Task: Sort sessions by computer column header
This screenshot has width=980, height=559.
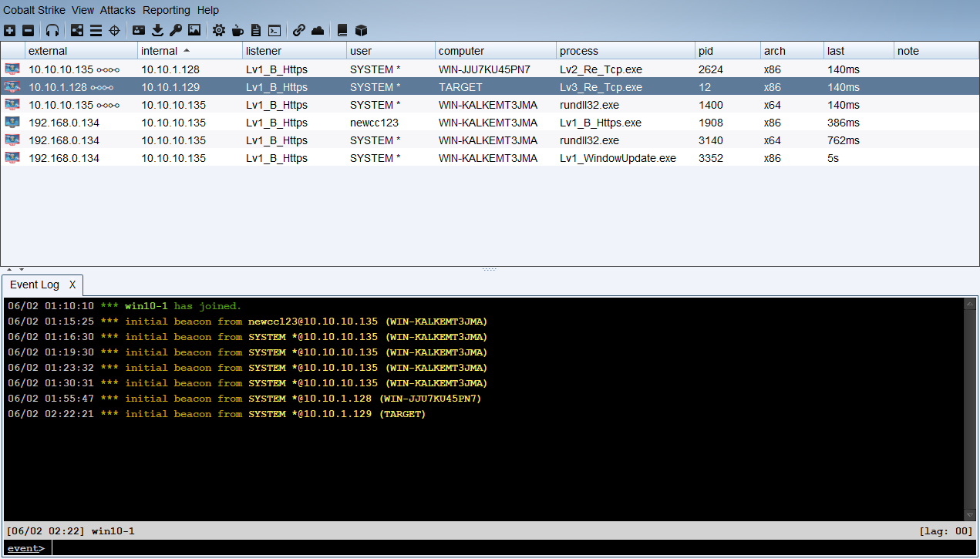Action: 496,51
